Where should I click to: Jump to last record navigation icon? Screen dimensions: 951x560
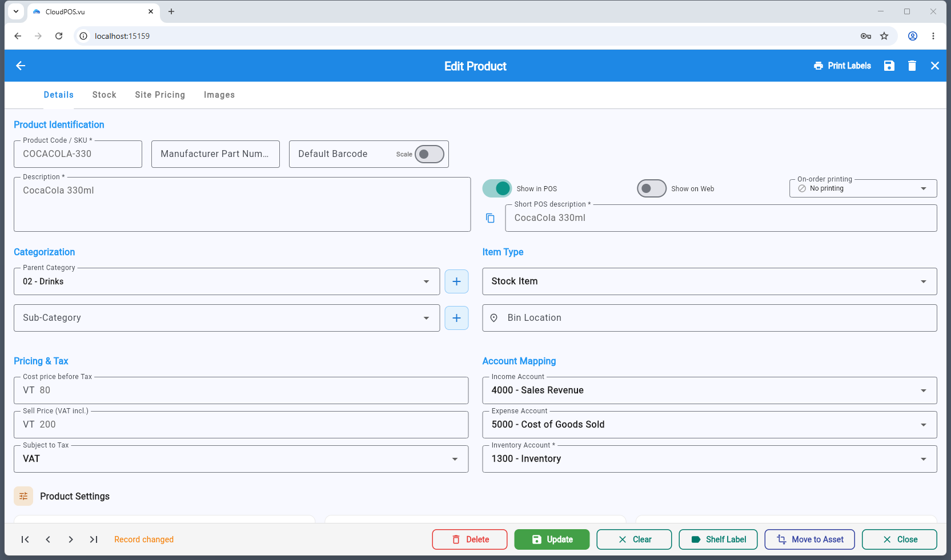(x=94, y=539)
